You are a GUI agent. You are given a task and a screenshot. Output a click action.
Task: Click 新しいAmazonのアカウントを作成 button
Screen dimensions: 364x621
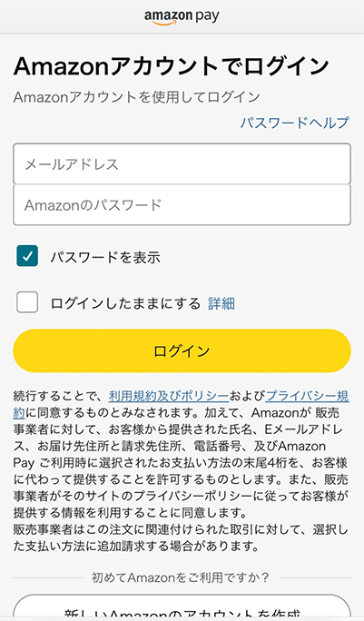182,606
